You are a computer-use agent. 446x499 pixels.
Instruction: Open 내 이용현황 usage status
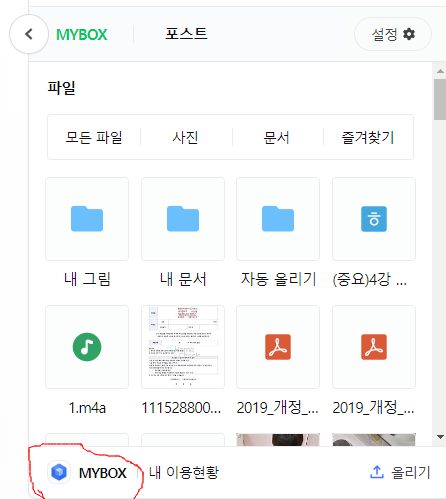184,472
